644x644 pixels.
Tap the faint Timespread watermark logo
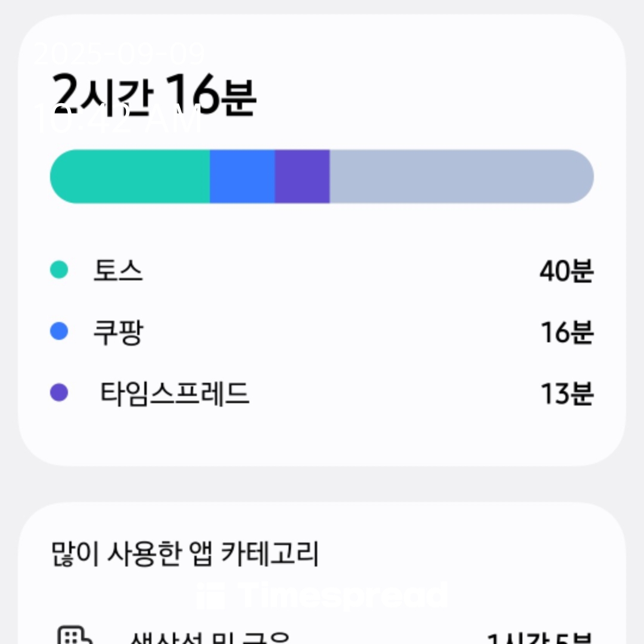(321, 596)
